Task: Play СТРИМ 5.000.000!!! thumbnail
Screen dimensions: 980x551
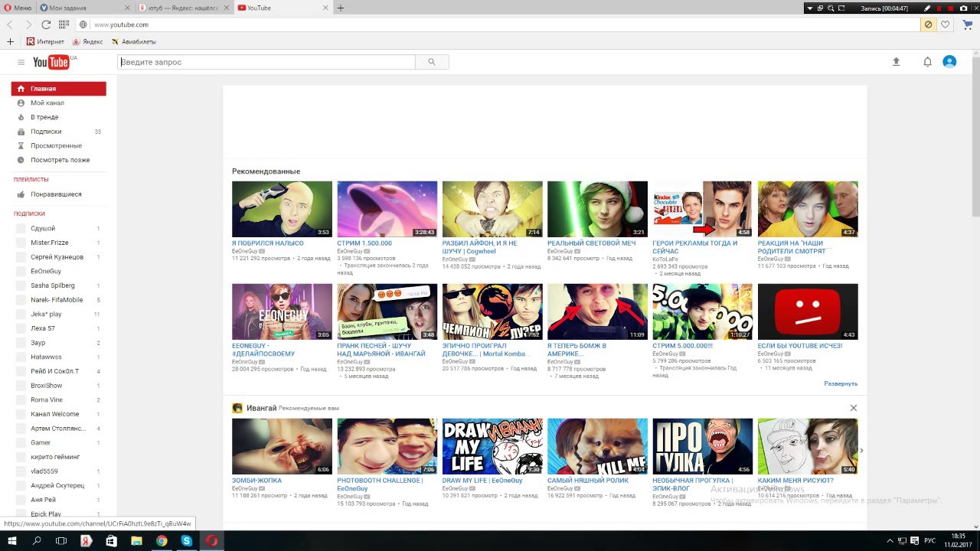Action: click(703, 311)
